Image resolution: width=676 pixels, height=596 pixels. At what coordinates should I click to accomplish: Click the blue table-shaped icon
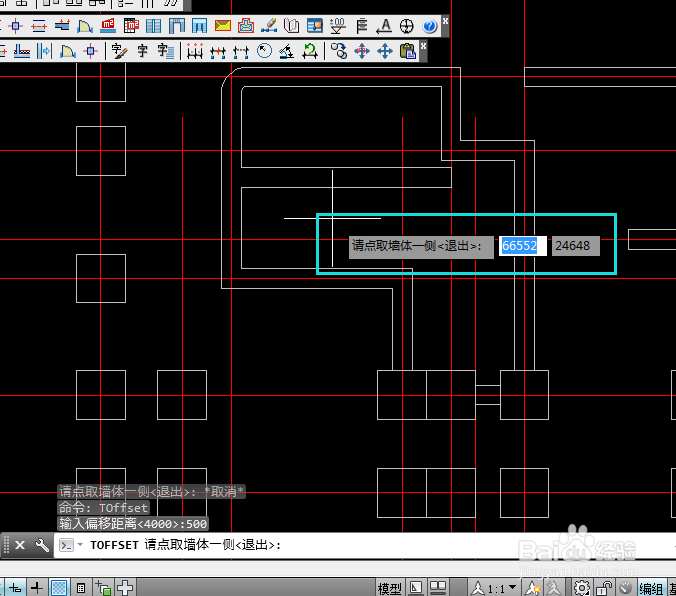click(x=199, y=26)
